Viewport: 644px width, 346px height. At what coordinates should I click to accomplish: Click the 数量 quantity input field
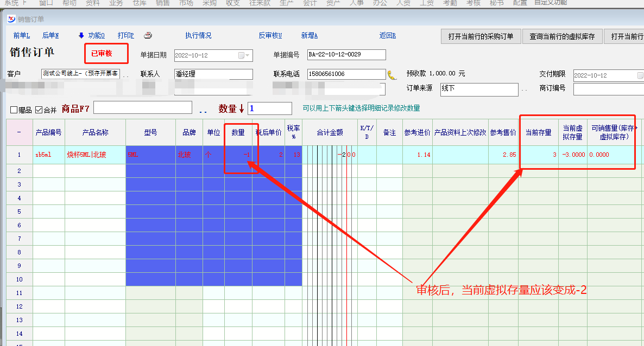tap(269, 108)
